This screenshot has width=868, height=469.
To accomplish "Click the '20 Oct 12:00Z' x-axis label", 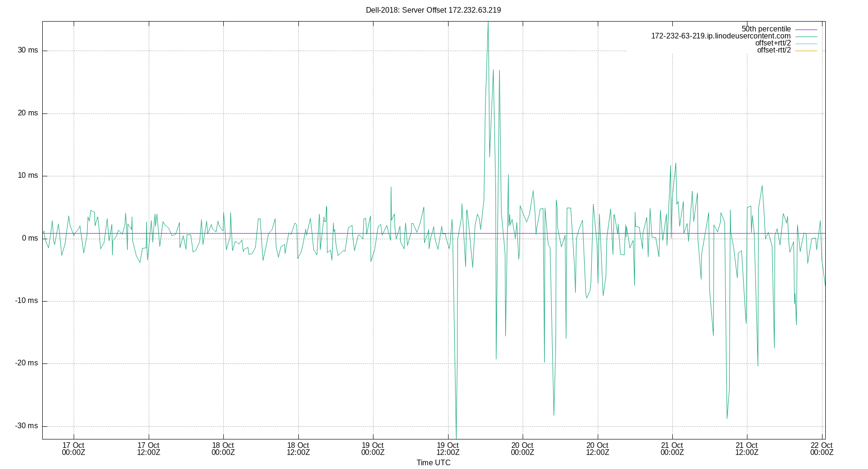I will coord(597,449).
